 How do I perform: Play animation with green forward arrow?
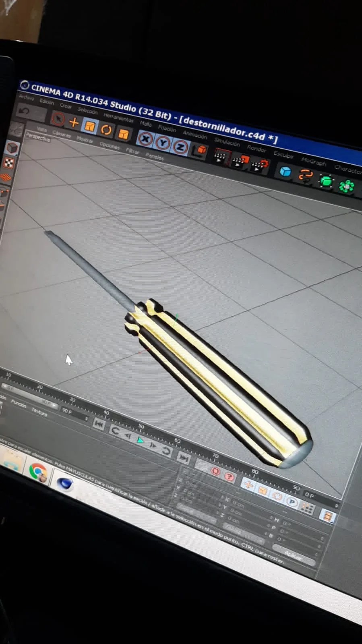click(x=140, y=440)
